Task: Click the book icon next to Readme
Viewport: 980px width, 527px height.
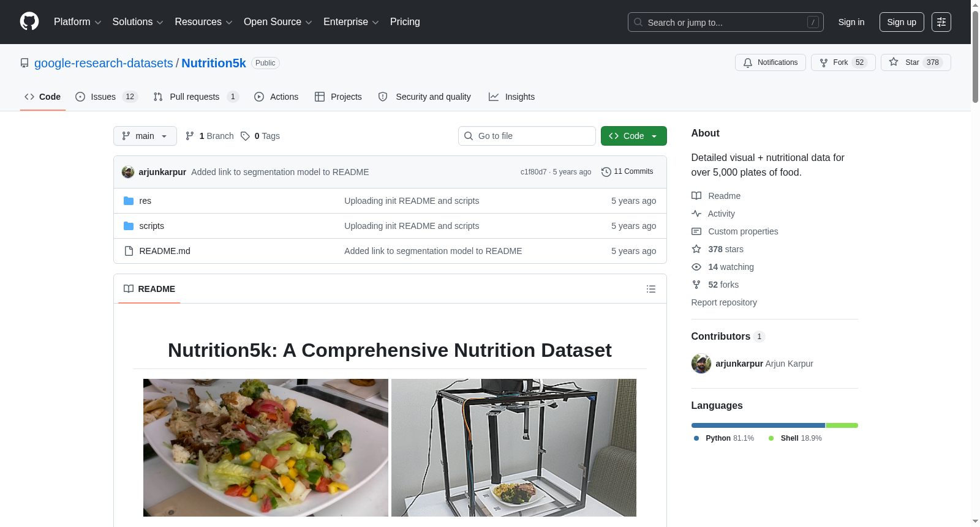Action: [x=696, y=196]
